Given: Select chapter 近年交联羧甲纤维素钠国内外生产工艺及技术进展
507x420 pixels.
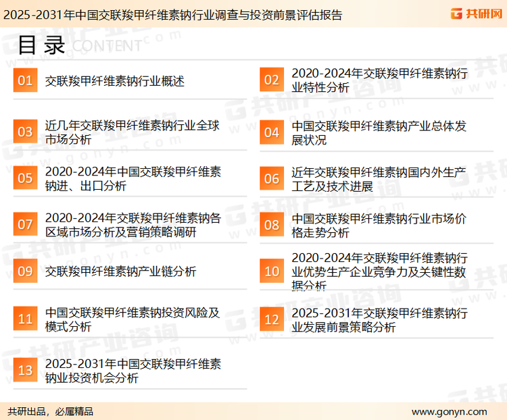Looking at the screenshot, I should click(379, 179).
